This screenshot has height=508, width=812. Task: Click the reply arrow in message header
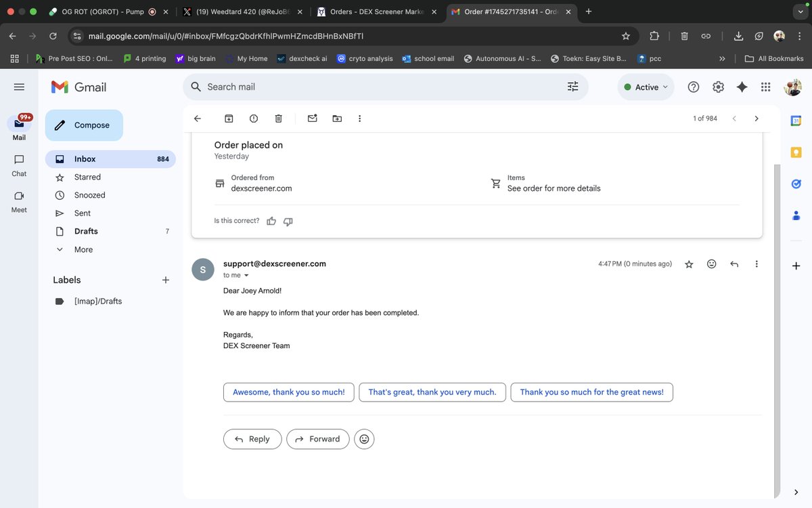point(734,264)
